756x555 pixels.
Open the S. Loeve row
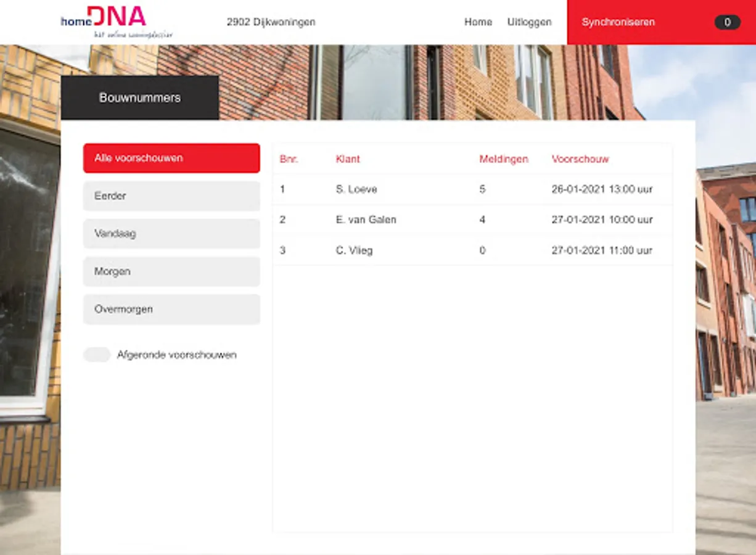click(x=472, y=189)
